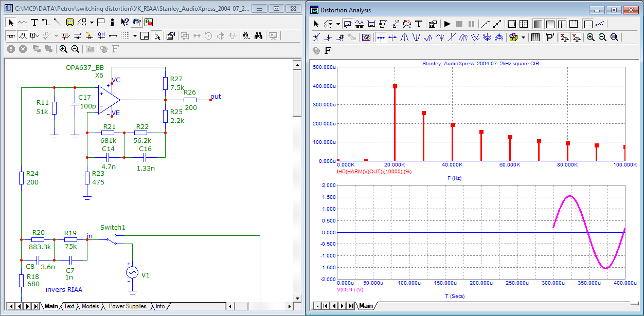Switch to the Models tab
This screenshot has width=644, height=316.
point(91,306)
